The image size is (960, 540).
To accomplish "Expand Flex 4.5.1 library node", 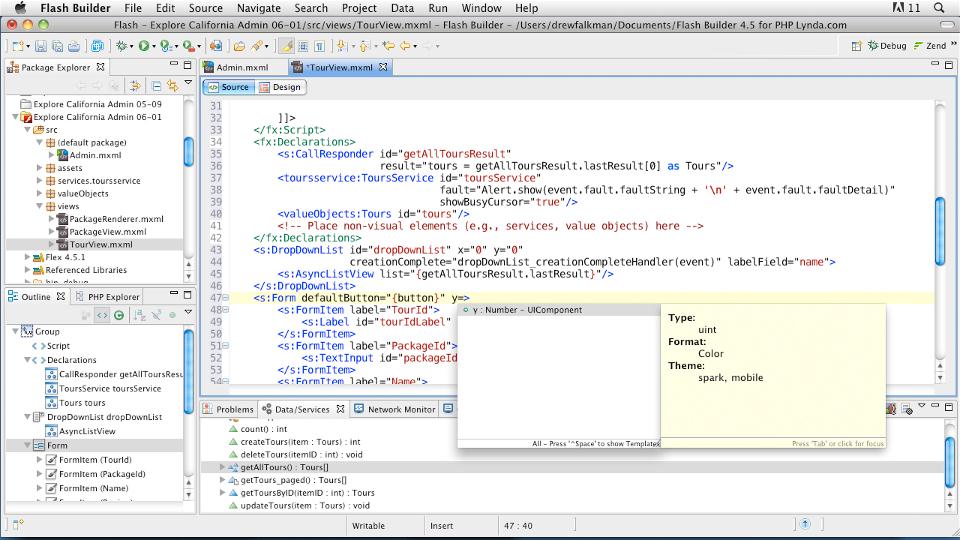I will (28, 257).
